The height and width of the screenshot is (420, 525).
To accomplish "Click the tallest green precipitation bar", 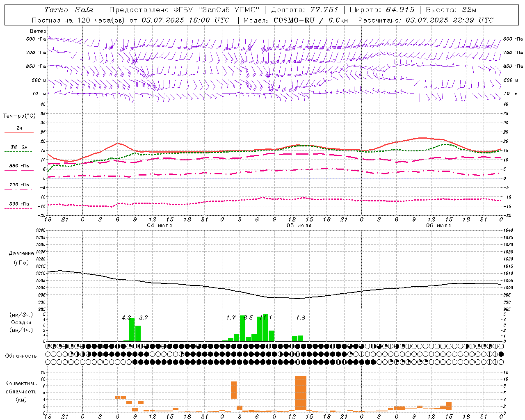I will point(265,328).
